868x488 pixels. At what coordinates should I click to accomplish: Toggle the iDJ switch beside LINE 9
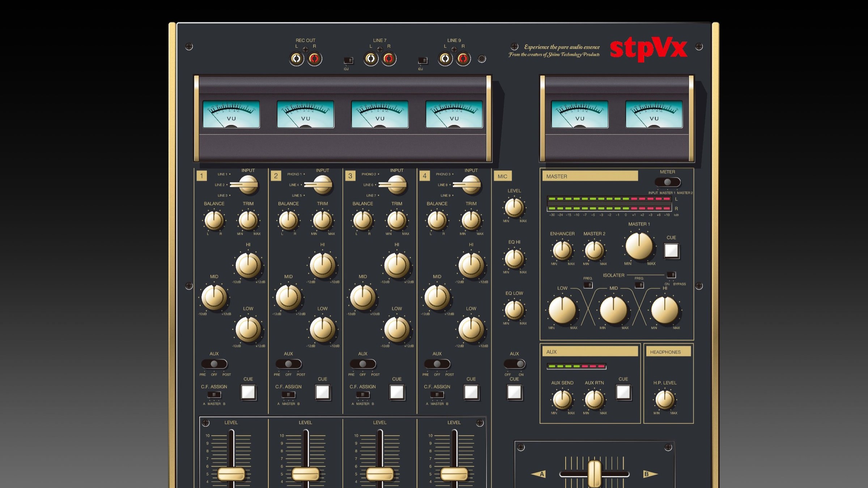pyautogui.click(x=422, y=60)
